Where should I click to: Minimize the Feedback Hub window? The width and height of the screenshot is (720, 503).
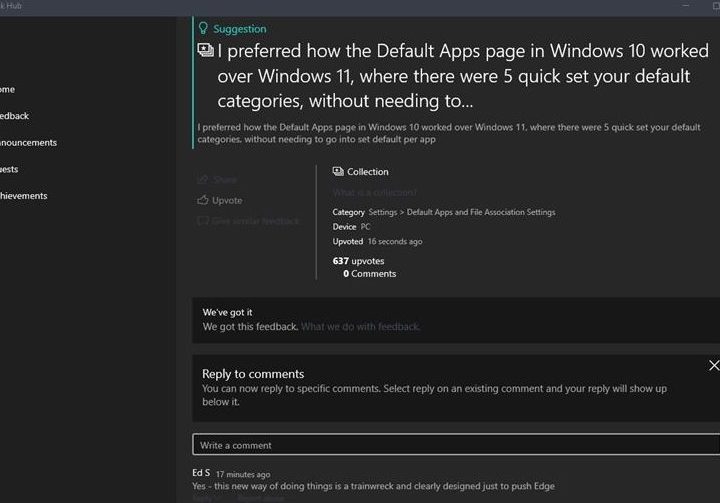click(x=686, y=6)
